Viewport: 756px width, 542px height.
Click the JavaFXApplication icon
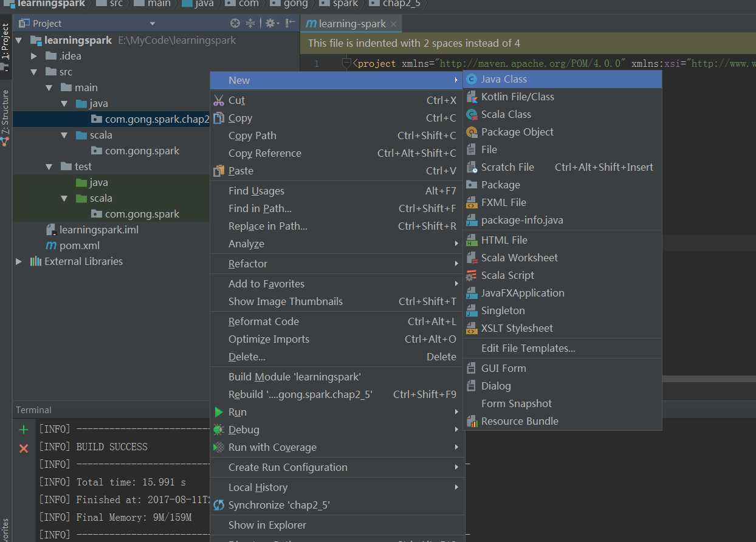[x=472, y=293]
